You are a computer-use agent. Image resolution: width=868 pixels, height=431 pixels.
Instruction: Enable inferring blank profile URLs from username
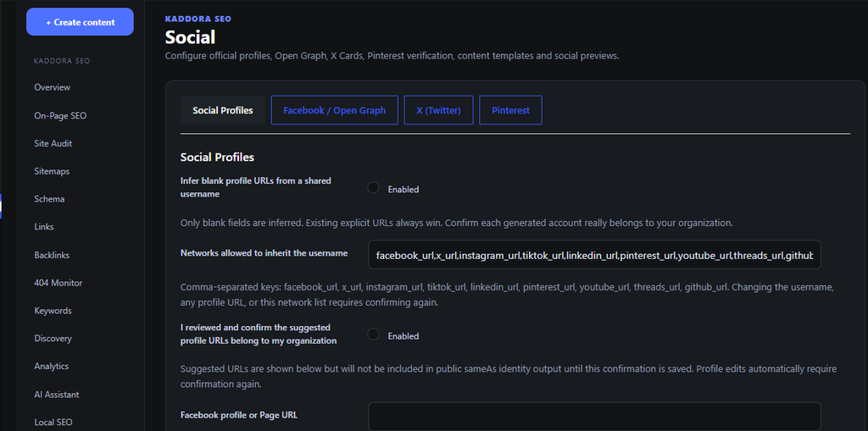pos(374,188)
